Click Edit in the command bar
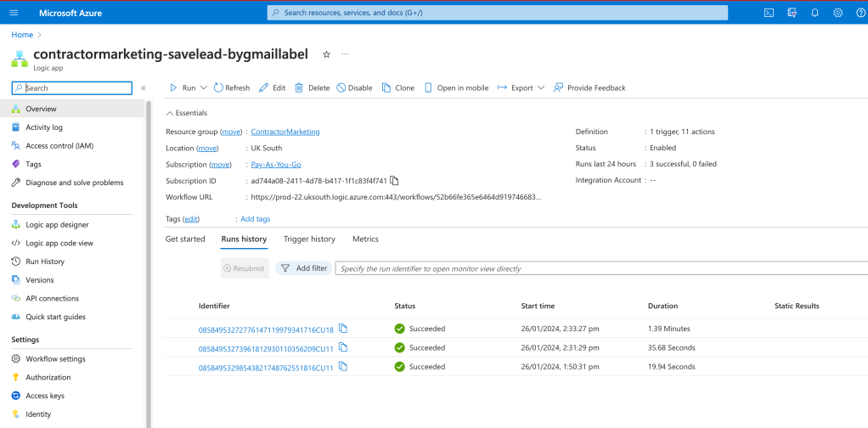The height and width of the screenshot is (428, 868). (x=273, y=87)
